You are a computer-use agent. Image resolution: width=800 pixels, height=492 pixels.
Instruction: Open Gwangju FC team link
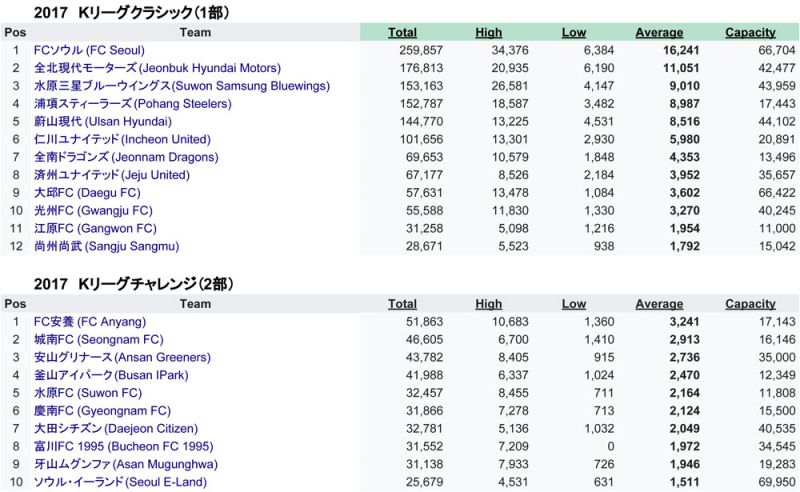point(93,211)
